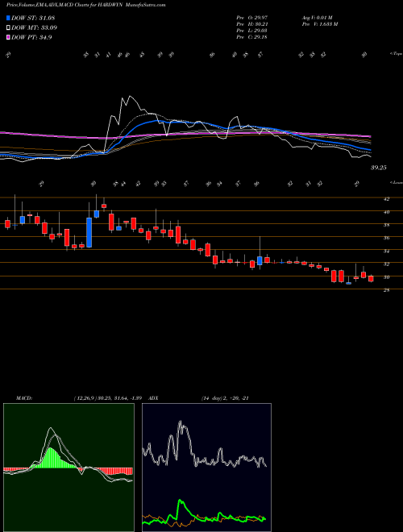Click the 'Avg V: 0.01 M' value
Screen dimensions: 403x532
[x=316, y=17]
